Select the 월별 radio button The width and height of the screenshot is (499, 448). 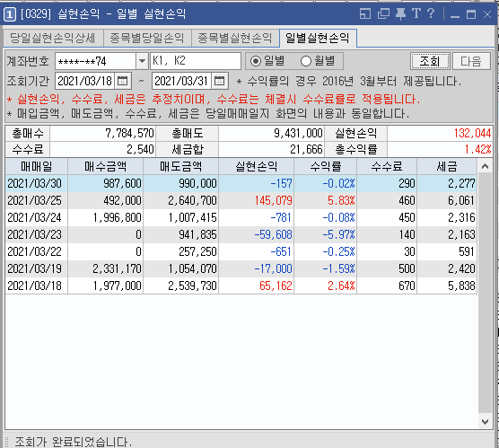tap(306, 61)
